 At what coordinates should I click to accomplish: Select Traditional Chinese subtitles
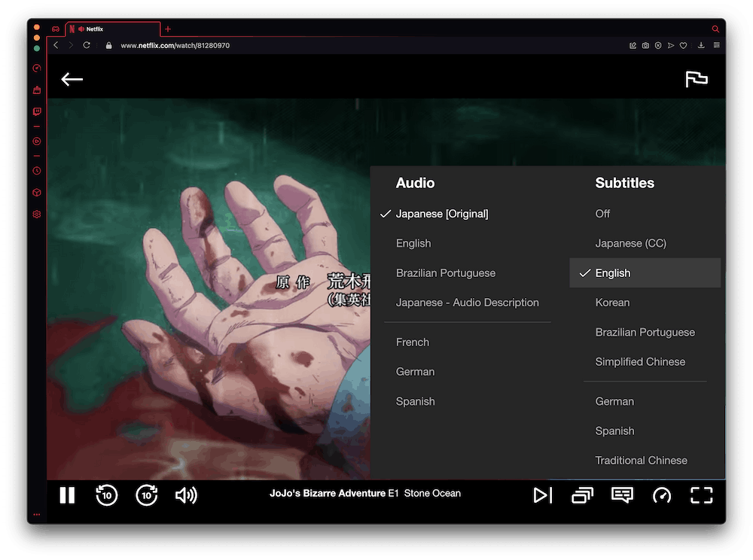pyautogui.click(x=641, y=461)
